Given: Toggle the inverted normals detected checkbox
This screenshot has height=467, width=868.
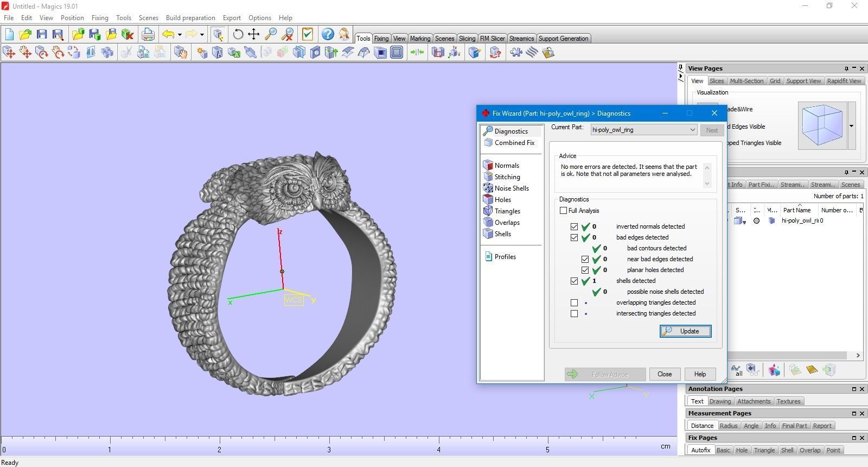Looking at the screenshot, I should tap(574, 226).
